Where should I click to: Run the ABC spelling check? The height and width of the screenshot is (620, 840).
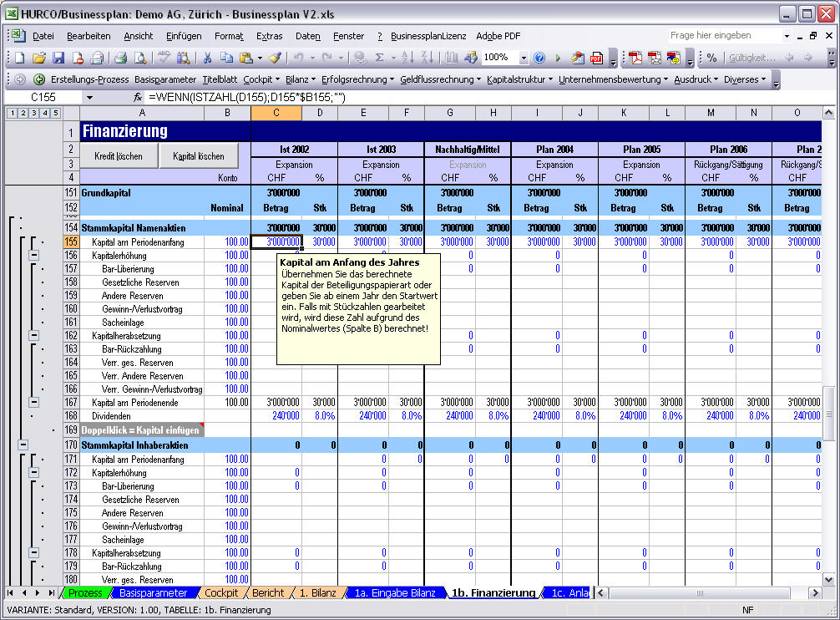[164, 58]
